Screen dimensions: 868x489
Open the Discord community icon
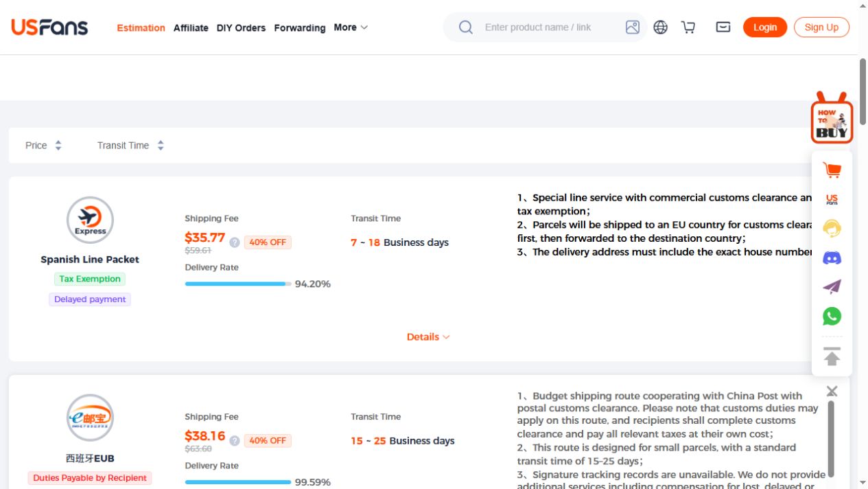click(832, 258)
